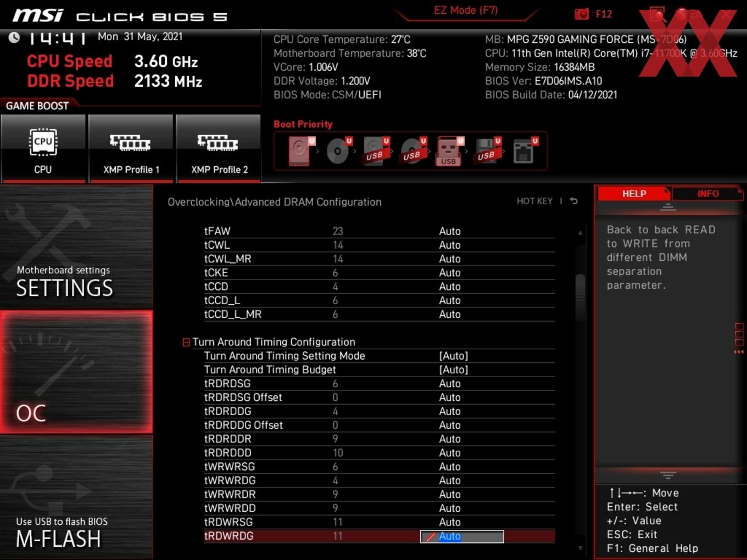
Task: Click the tCWL Auto value field
Action: point(450,245)
